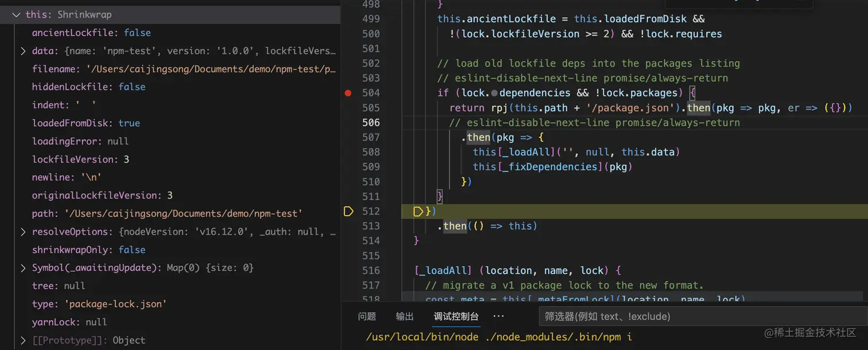
Task: Toggle the red breakpoint on line 504
Action: (348, 93)
